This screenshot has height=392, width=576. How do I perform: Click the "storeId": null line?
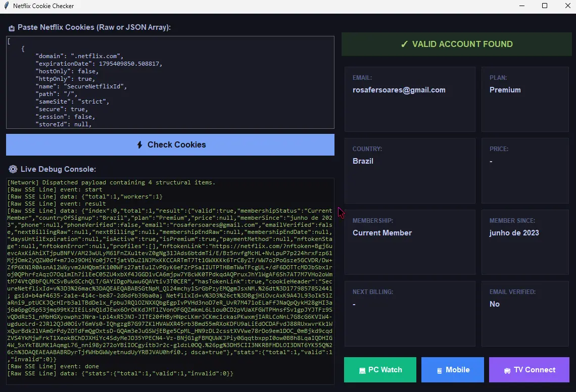click(x=64, y=124)
